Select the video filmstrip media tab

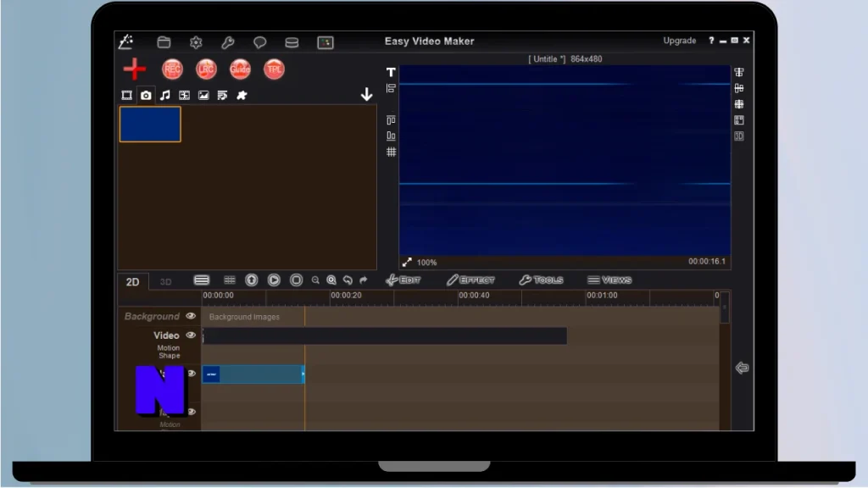(127, 95)
